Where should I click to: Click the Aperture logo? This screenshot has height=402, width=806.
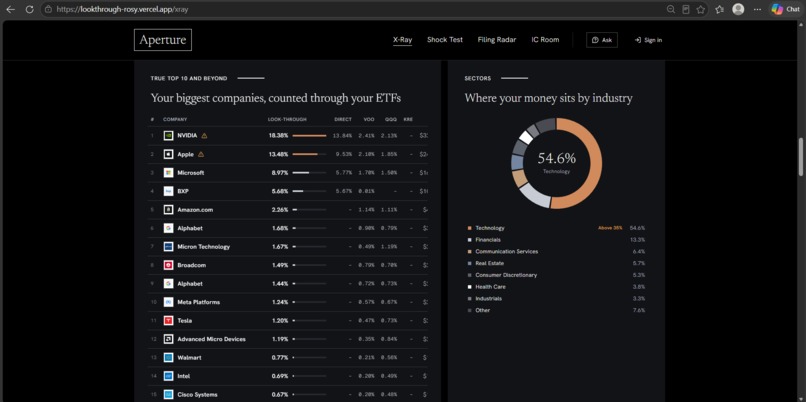tap(163, 40)
